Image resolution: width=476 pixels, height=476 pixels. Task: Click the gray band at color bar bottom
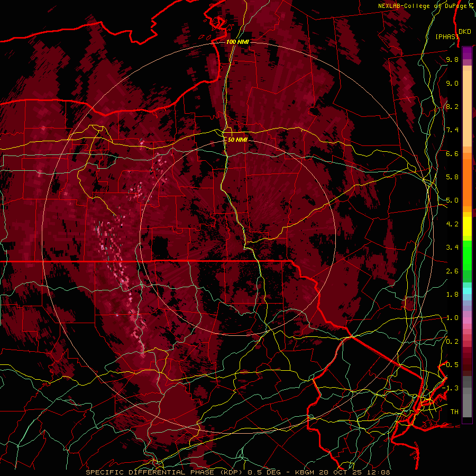(467, 397)
